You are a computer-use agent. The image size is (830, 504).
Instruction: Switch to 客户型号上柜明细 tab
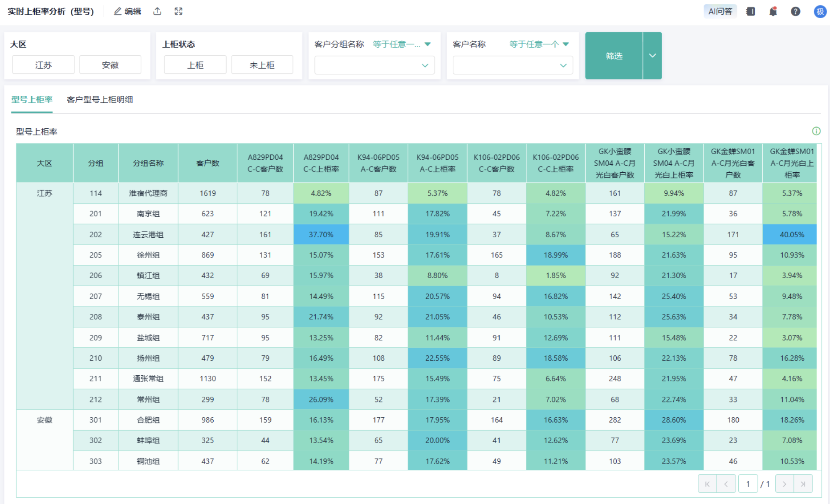[100, 99]
